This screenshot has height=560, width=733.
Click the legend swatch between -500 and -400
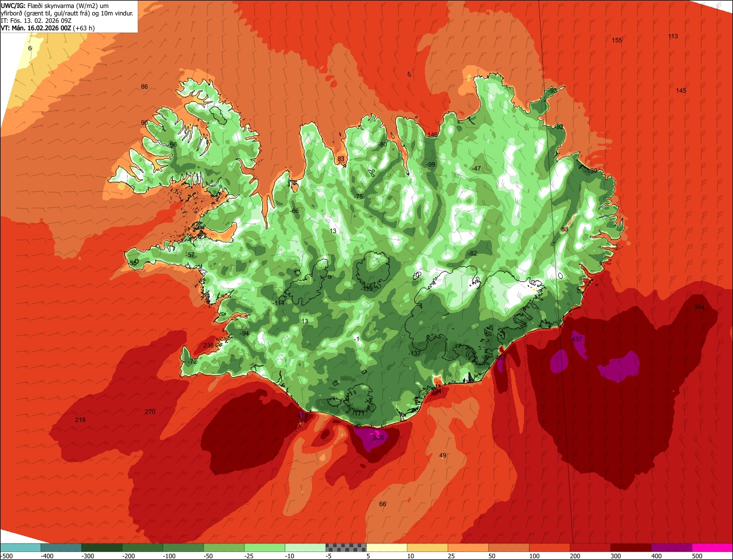coord(20,547)
